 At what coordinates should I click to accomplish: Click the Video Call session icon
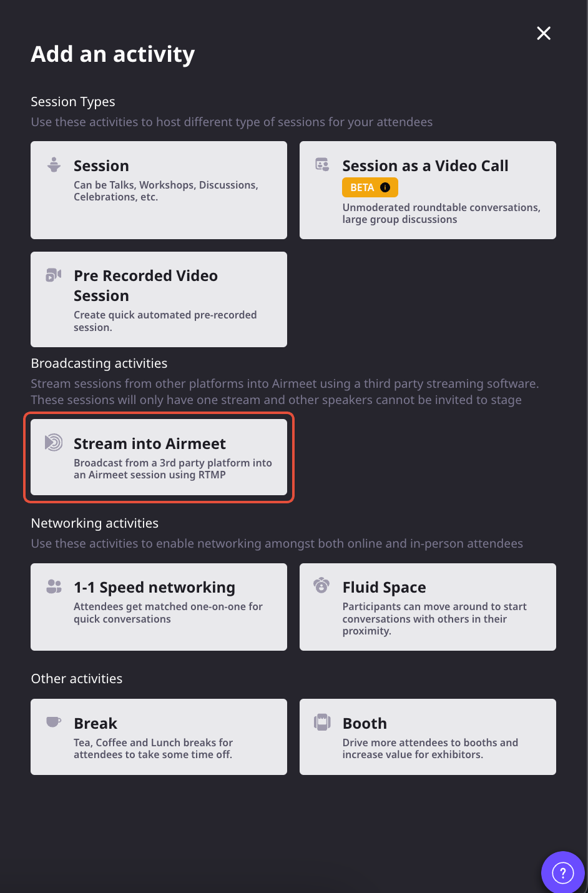point(322,165)
